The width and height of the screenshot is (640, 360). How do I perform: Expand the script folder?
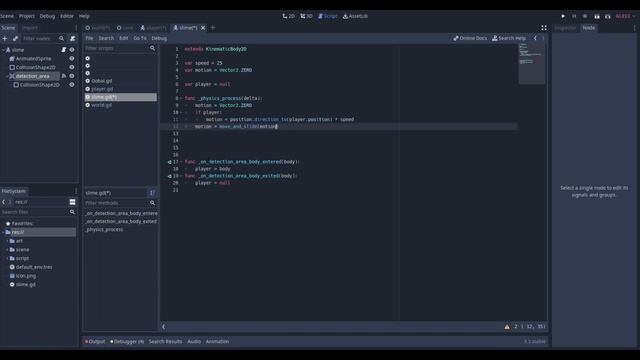tap(7, 258)
